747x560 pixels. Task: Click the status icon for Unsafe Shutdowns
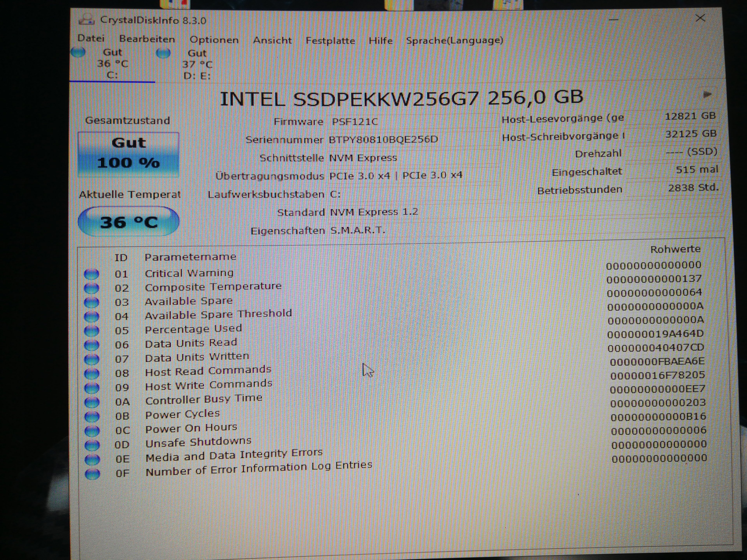[x=92, y=445]
